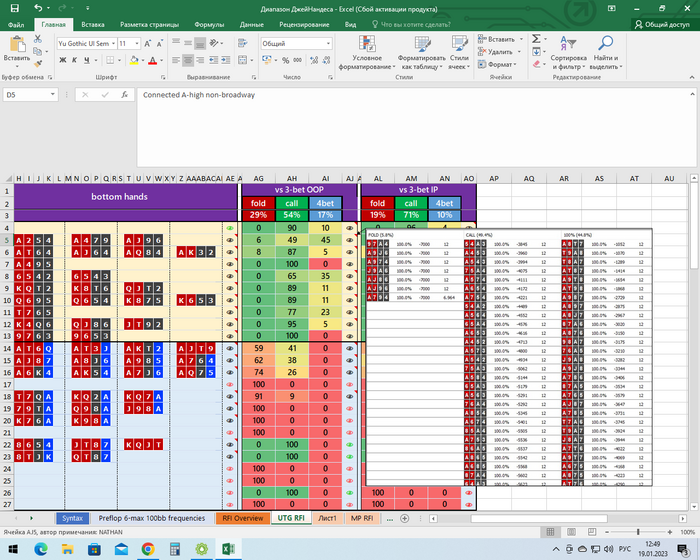This screenshot has height=560, width=700.
Task: Open the Name Box dropdown next to D5
Action: pos(53,95)
